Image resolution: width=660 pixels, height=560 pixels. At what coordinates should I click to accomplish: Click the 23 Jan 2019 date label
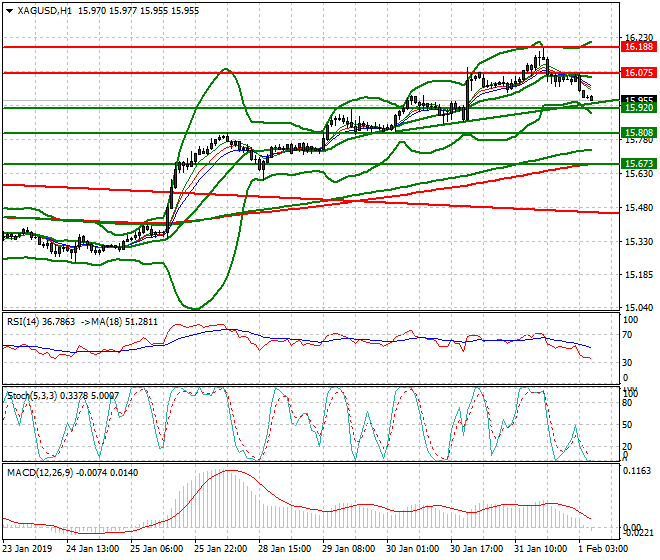27,549
